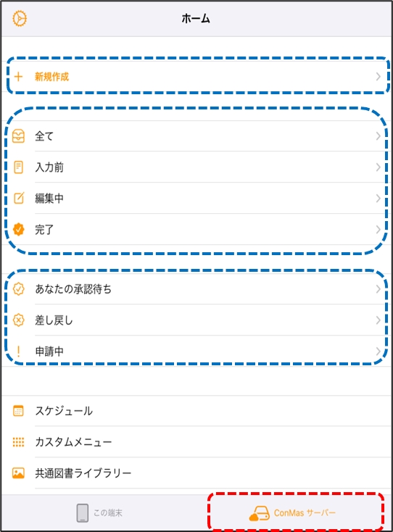Viewport: 393px width, 532px height.
Task: Expand the 全て row chevron
Action: point(378,136)
